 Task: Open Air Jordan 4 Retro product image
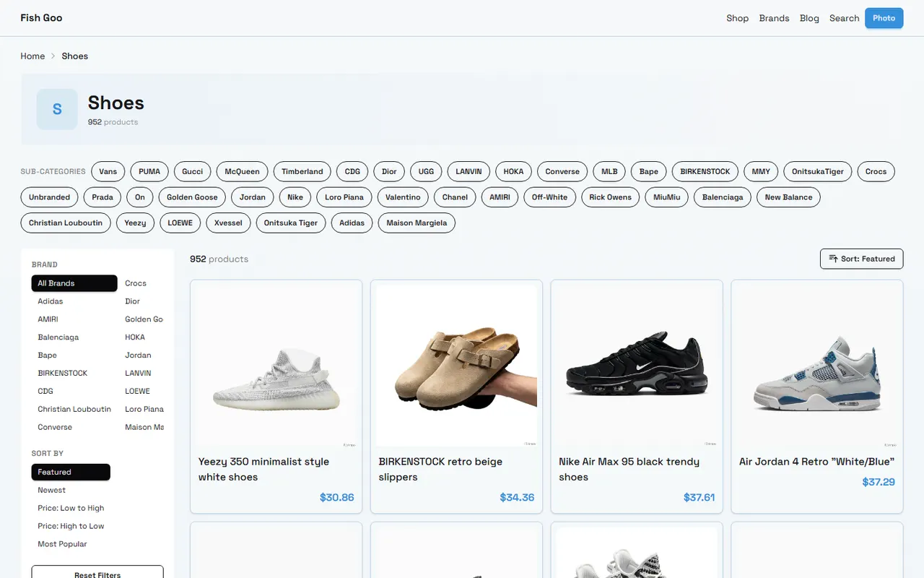pos(817,366)
